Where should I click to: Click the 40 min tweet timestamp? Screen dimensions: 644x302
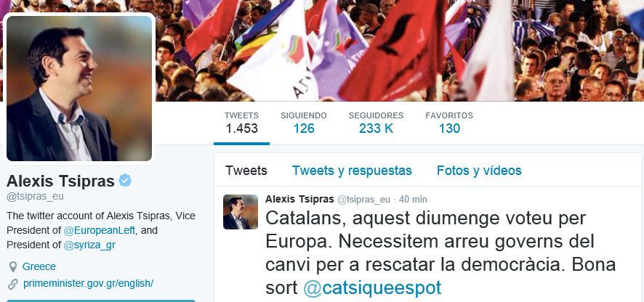(413, 200)
